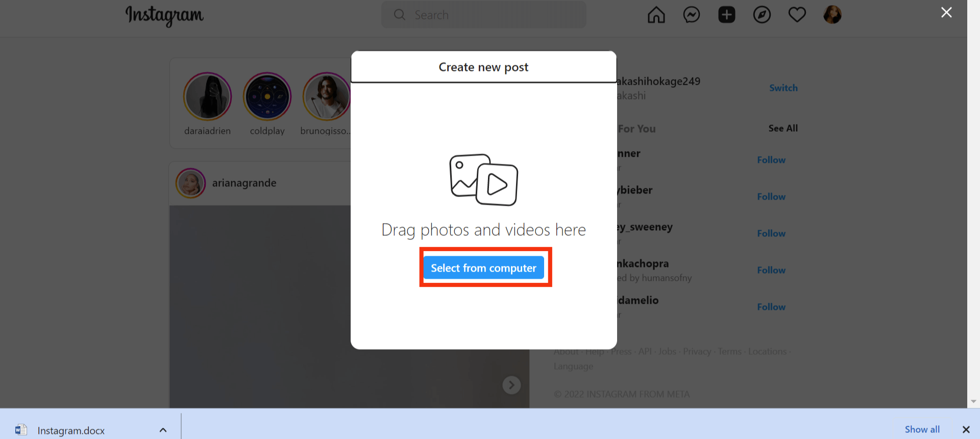Open the Terms footer link
The height and width of the screenshot is (439, 980).
730,352
